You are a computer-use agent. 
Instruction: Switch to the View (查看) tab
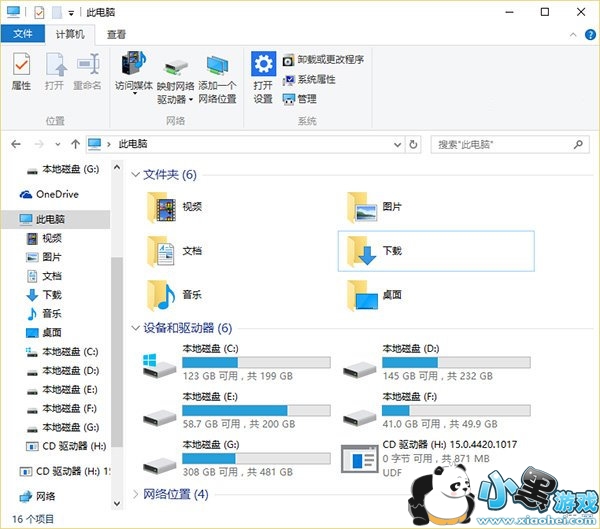(116, 34)
